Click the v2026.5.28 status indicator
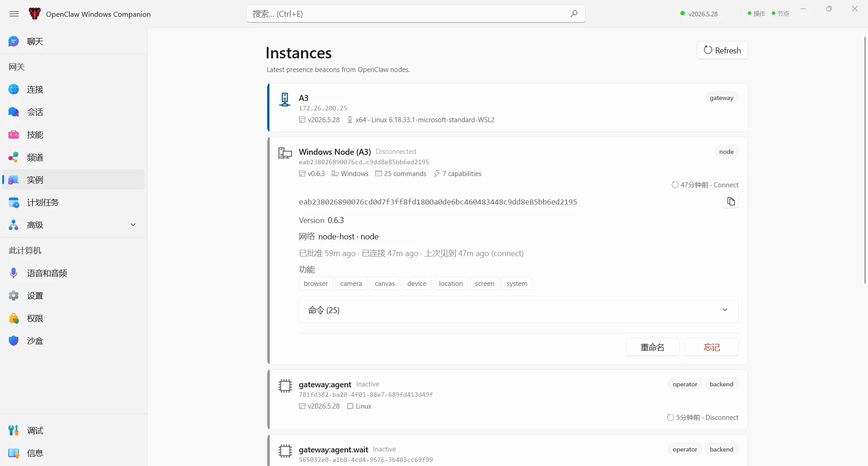Image resolution: width=868 pixels, height=466 pixels. click(699, 14)
